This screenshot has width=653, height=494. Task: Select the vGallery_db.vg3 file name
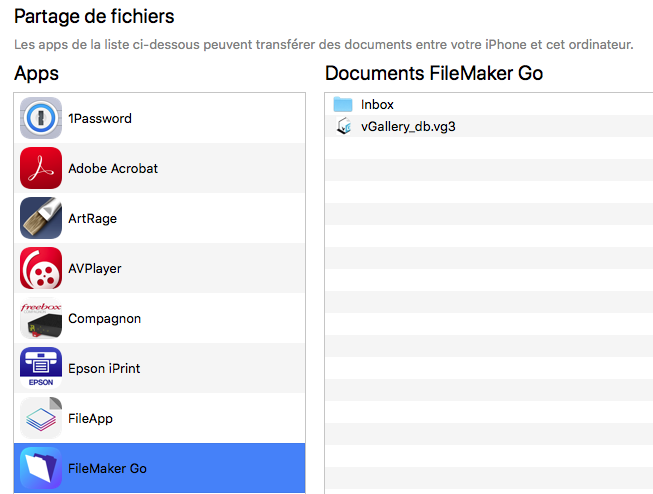[408, 126]
